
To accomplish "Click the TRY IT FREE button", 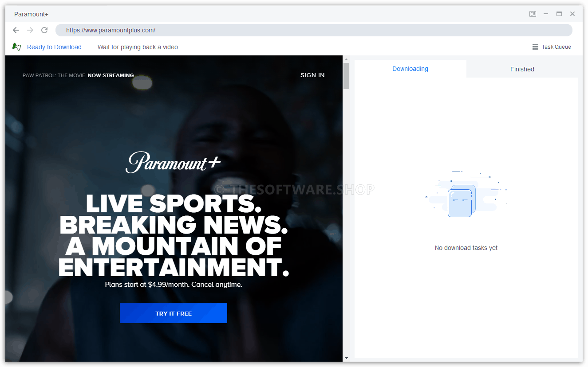I will [x=174, y=313].
